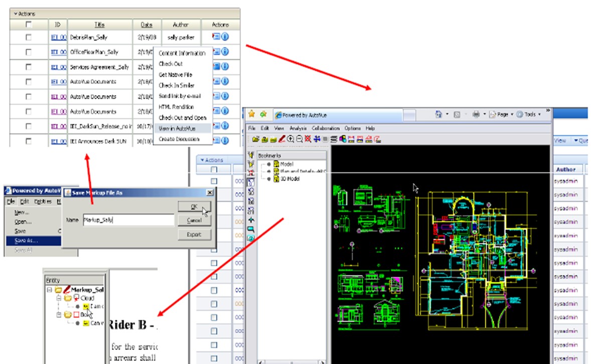This screenshot has width=591, height=364.
Task: Open the dropdown arrow beside the print icon
Action: point(484,114)
